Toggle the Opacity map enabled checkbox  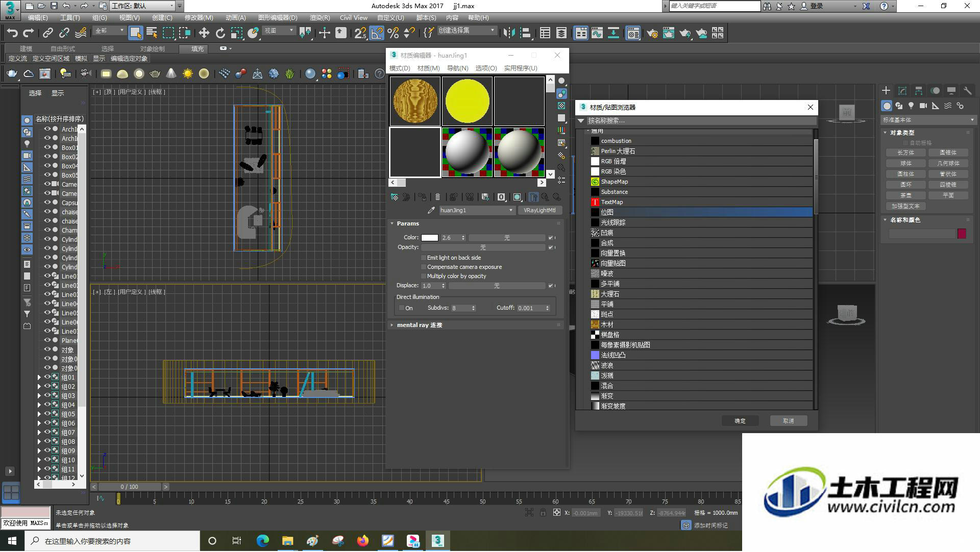pyautogui.click(x=550, y=247)
